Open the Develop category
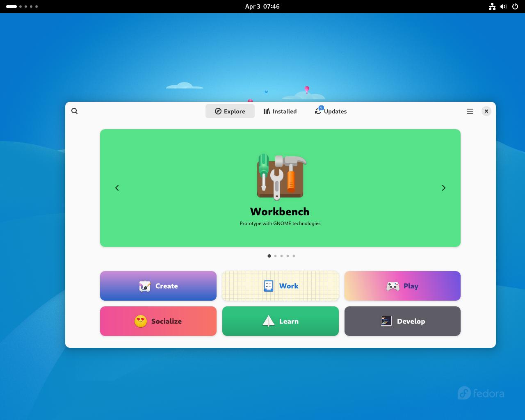Screen dimensions: 525x420 402,321
